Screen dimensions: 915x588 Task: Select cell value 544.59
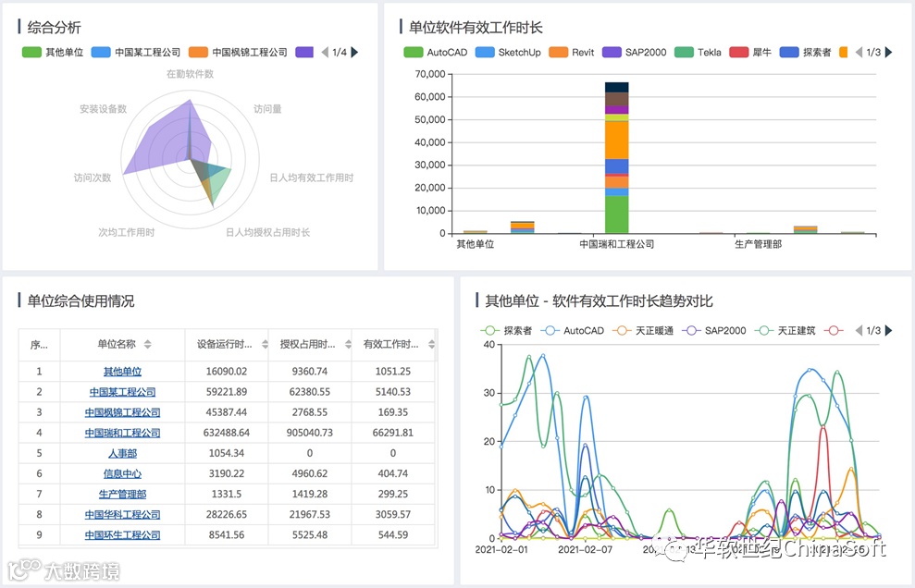[393, 535]
